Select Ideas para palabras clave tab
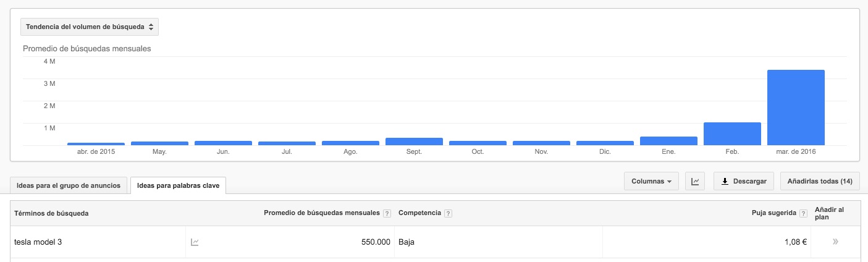The width and height of the screenshot is (868, 262). [x=179, y=185]
